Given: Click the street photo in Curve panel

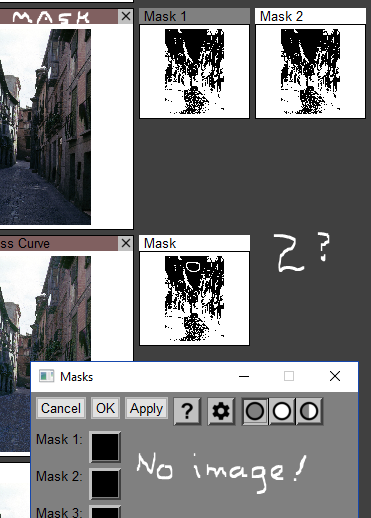Looking at the screenshot, I should pyautogui.click(x=45, y=308).
